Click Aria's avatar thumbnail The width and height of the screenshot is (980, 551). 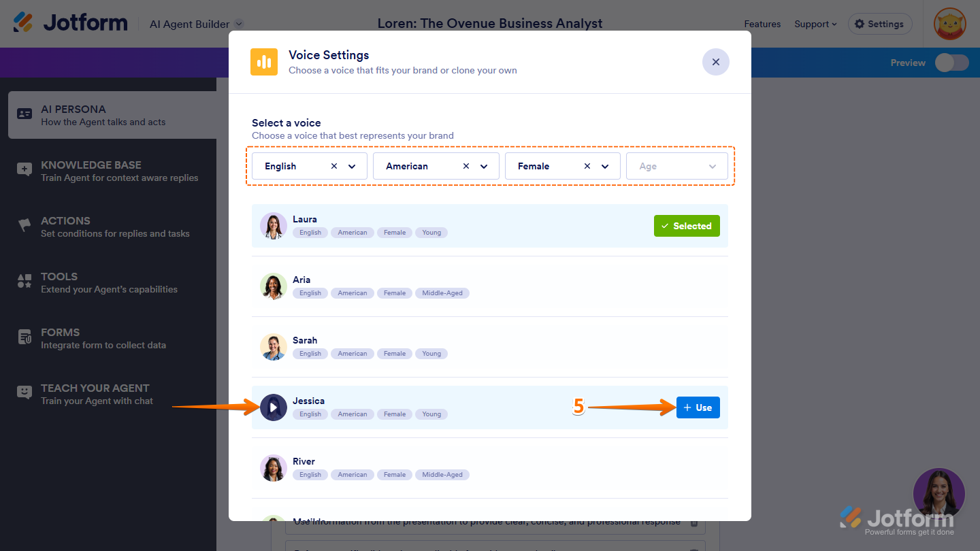(274, 286)
